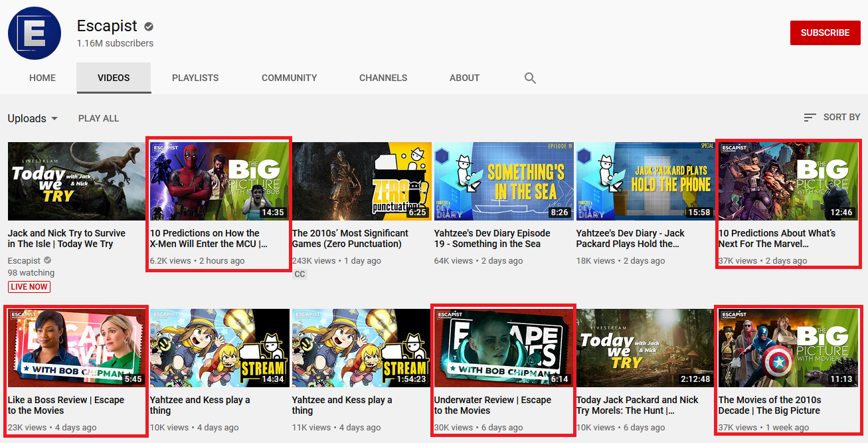The height and width of the screenshot is (443, 868).
Task: Play the 1:54:23 Yahtzee and Kess stream thumbnail
Action: click(x=361, y=348)
